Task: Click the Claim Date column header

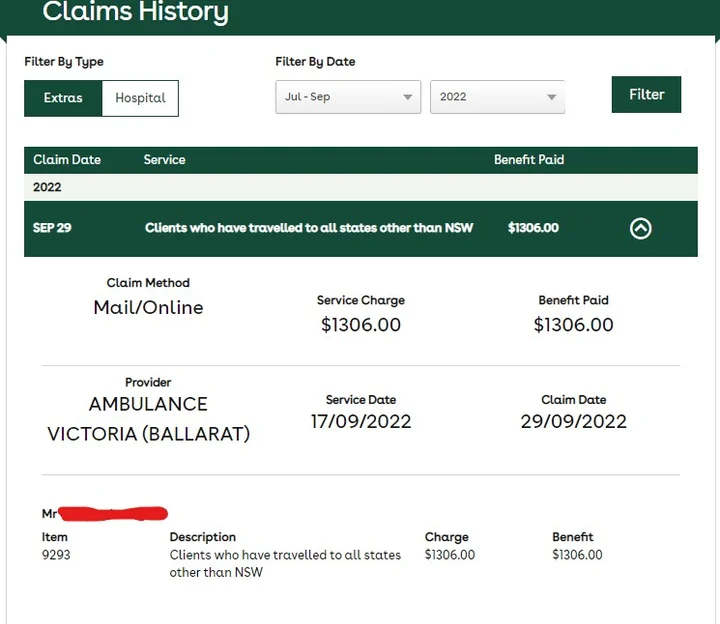Action: (67, 160)
